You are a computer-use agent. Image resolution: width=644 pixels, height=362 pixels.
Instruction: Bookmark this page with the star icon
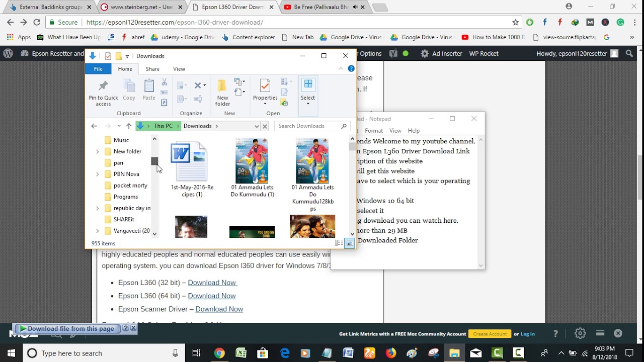pos(515,22)
